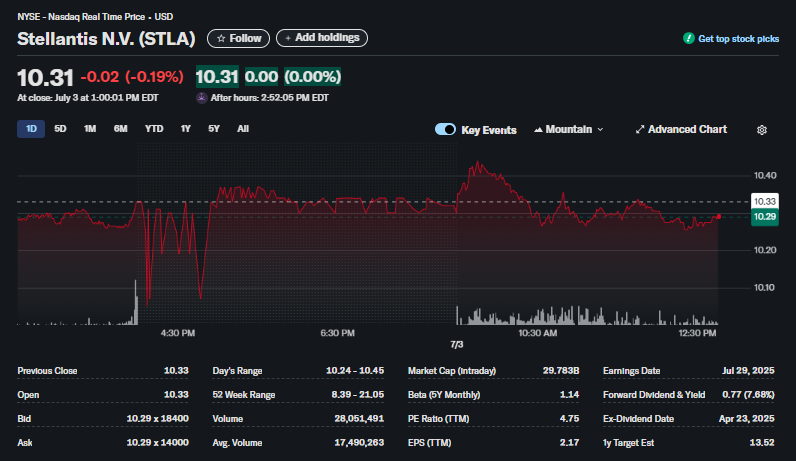Follow Stellantis stock
The image size is (796, 461).
(238, 39)
